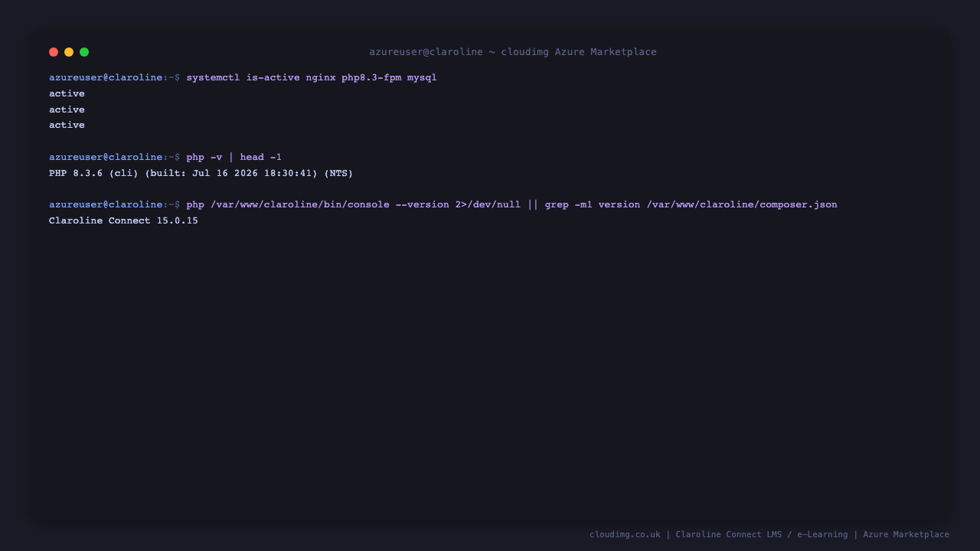Click the yellow minimize window dot
This screenshot has height=551, width=980.
(69, 52)
